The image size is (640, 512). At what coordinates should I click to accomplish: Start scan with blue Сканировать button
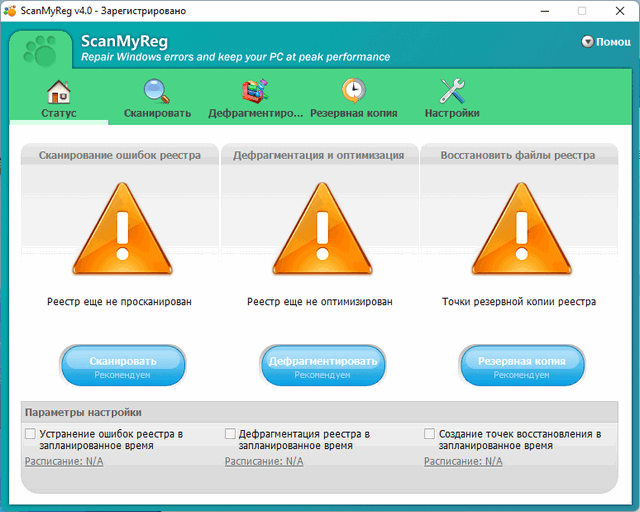tap(123, 365)
